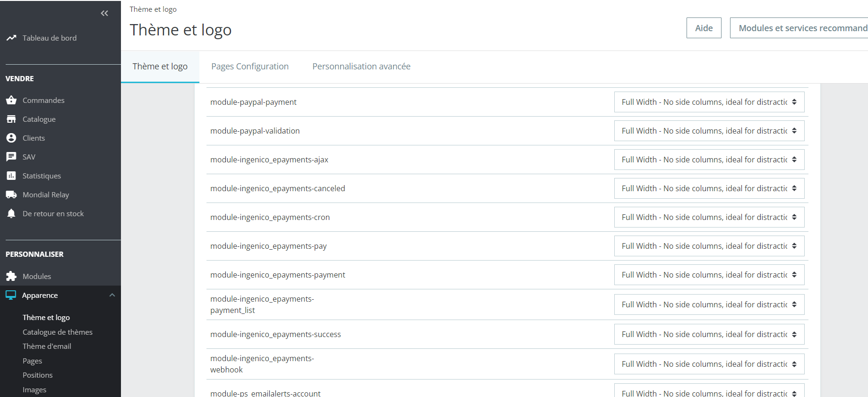Click Modules et services recommandés button

point(799,28)
